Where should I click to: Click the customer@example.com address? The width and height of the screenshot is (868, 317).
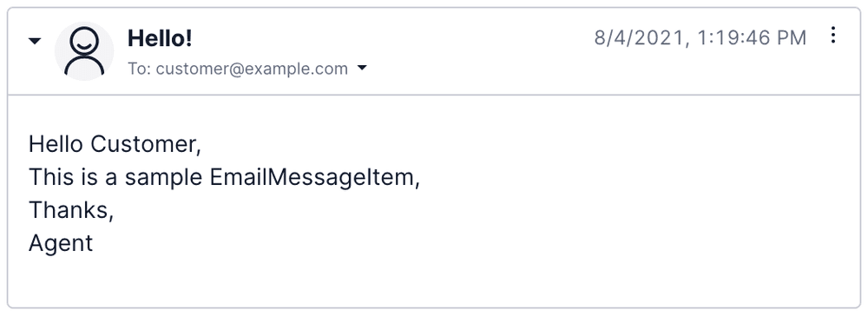pyautogui.click(x=252, y=69)
